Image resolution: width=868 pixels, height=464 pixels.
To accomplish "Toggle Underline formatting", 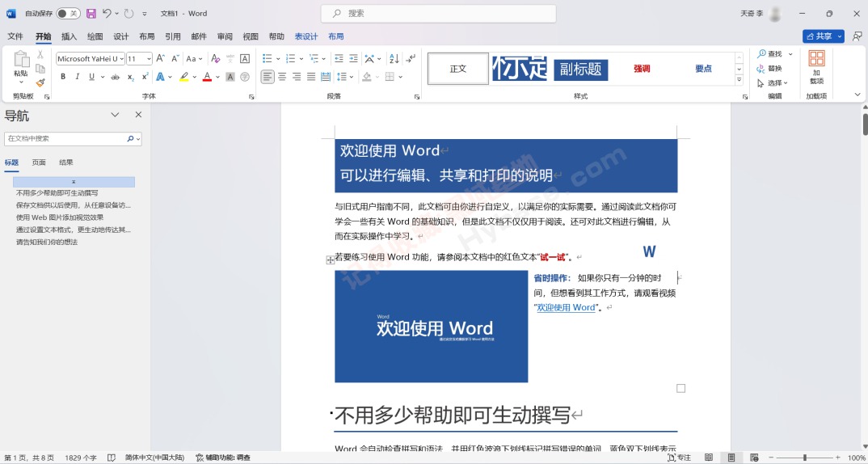I will coord(91,77).
